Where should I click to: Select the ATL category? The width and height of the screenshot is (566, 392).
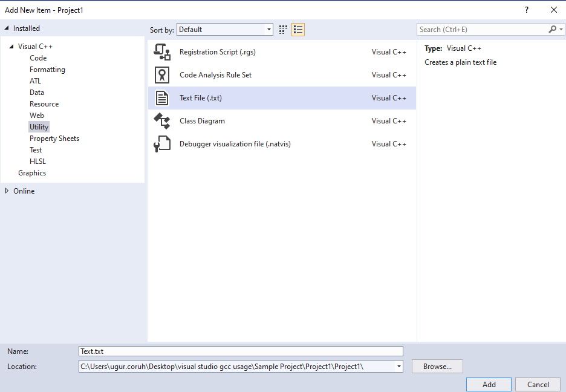tap(35, 81)
